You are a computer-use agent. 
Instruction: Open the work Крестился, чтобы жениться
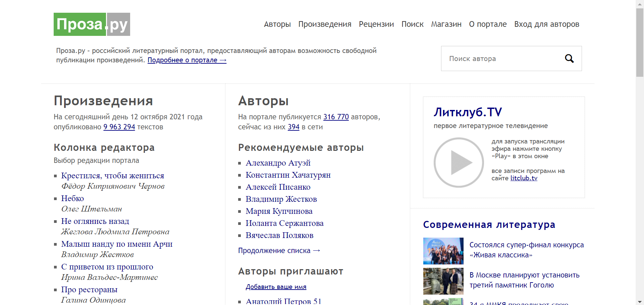coord(112,176)
